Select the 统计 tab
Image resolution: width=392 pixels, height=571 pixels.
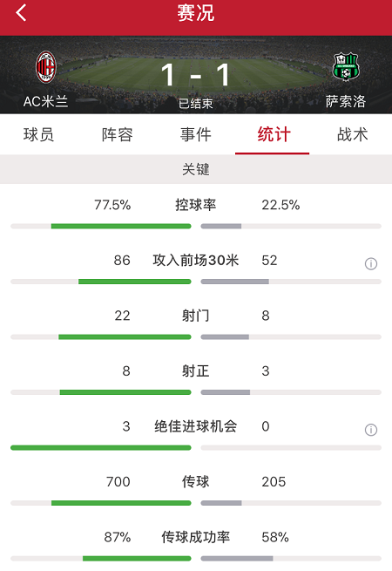coord(274,134)
